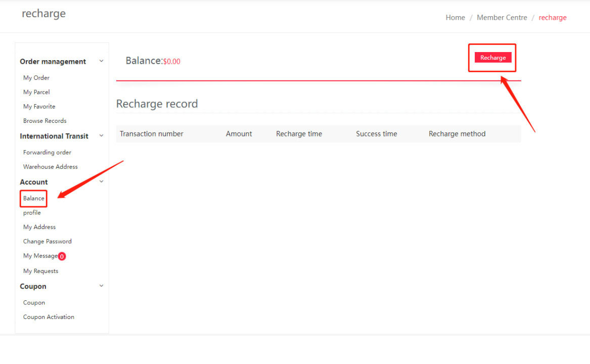Go to My Address

coord(39,227)
